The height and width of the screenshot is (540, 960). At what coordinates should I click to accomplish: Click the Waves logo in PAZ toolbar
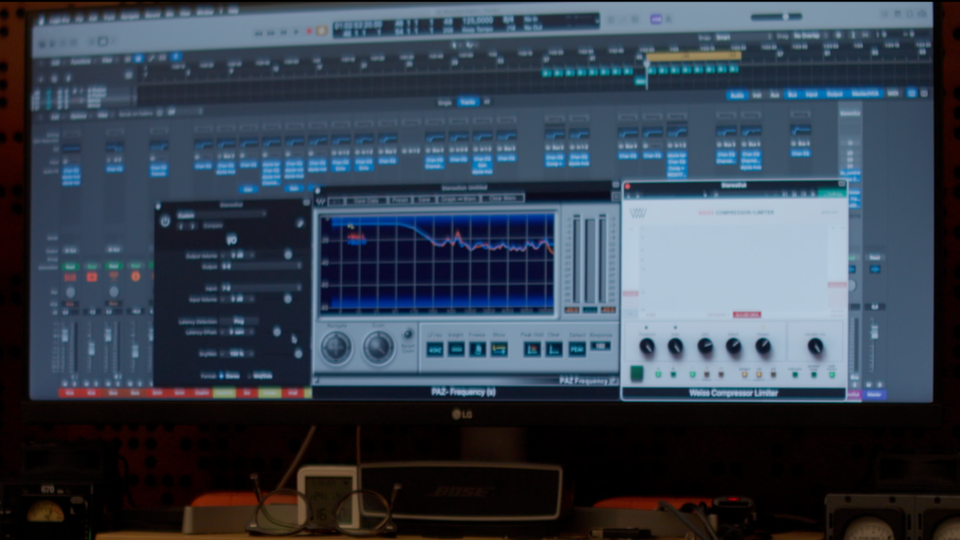(321, 201)
